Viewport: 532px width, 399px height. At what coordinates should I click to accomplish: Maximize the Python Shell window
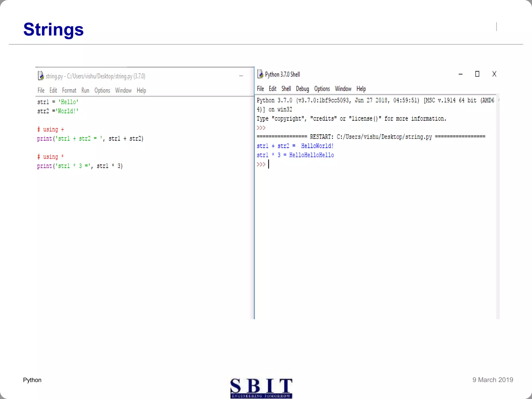[x=477, y=74]
